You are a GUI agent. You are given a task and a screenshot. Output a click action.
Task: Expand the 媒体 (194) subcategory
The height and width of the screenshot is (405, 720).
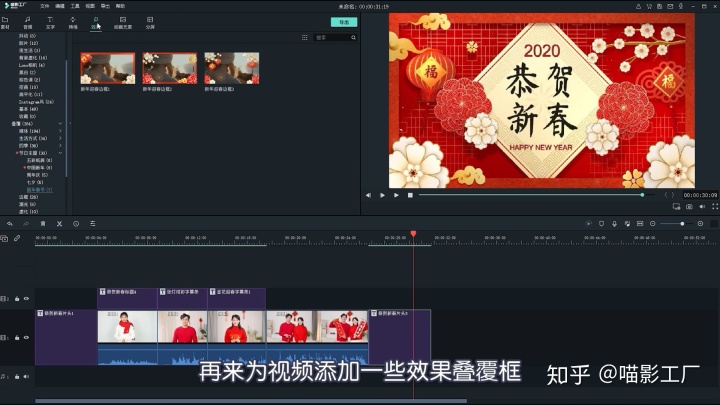click(60, 131)
